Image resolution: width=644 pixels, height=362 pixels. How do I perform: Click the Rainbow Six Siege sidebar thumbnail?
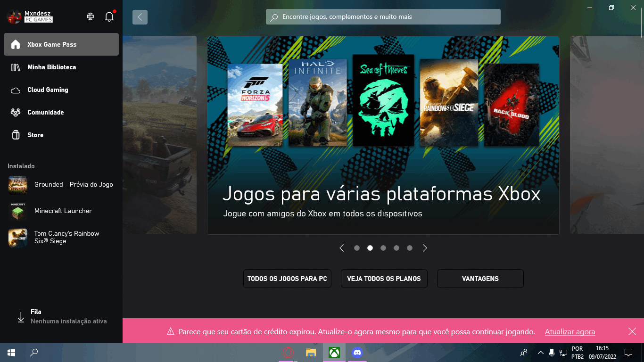(18, 238)
